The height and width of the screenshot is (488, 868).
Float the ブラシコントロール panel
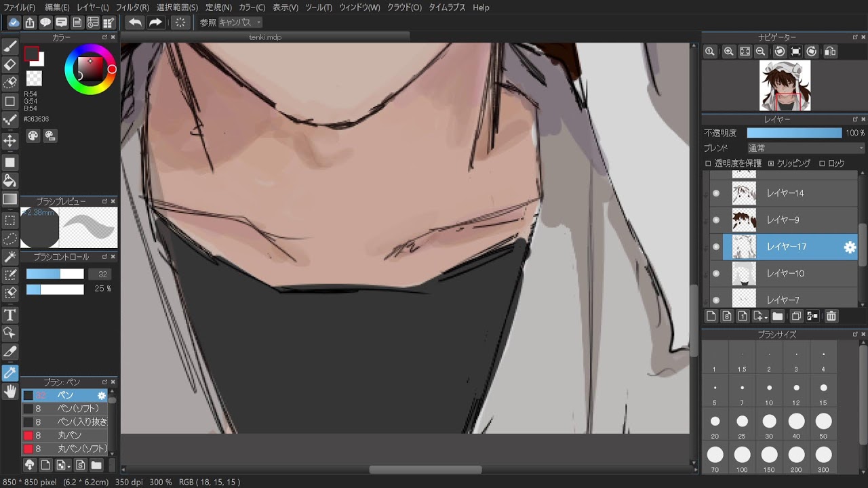(x=104, y=257)
